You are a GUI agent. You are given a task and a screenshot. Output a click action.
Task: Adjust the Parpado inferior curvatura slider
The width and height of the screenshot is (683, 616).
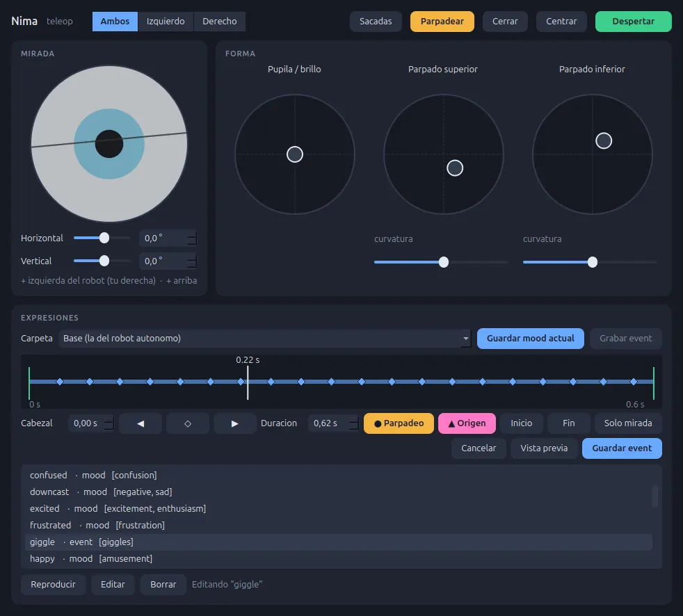tap(593, 262)
